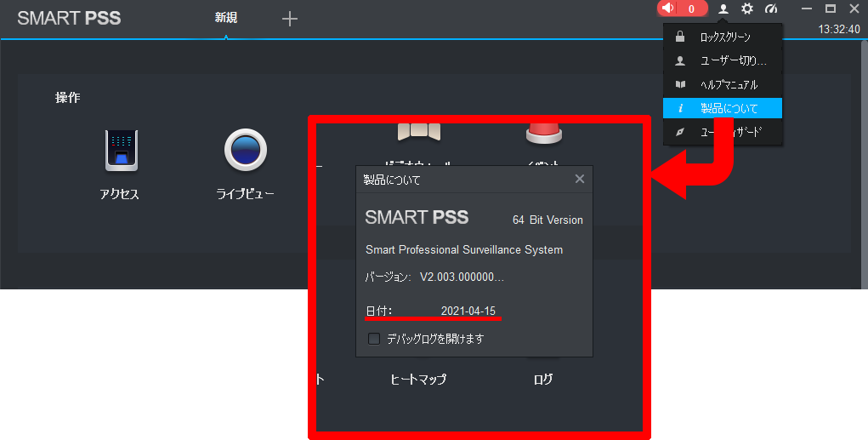Open ヒートマップ from the operations panel

click(418, 380)
